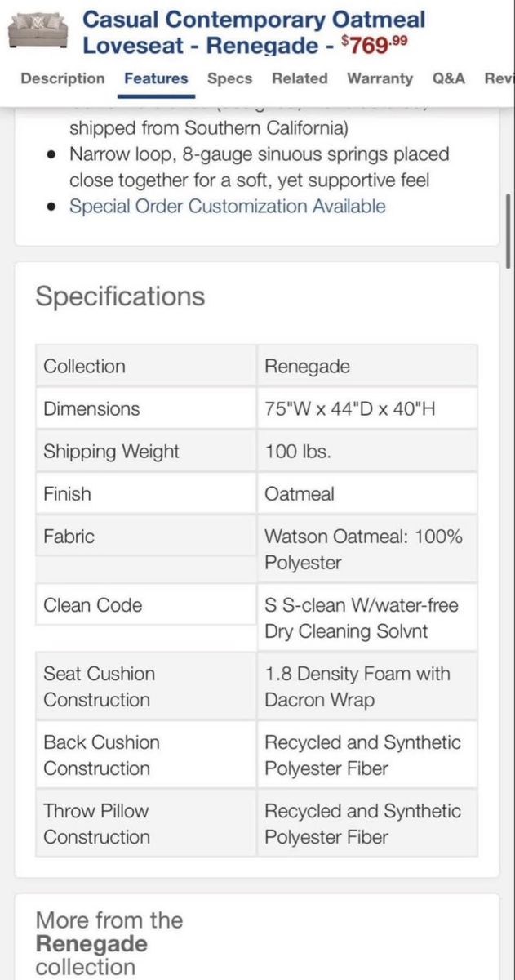Image resolution: width=515 pixels, height=980 pixels.
Task: Click the 1.8 Density Foam cell
Action: click(367, 686)
